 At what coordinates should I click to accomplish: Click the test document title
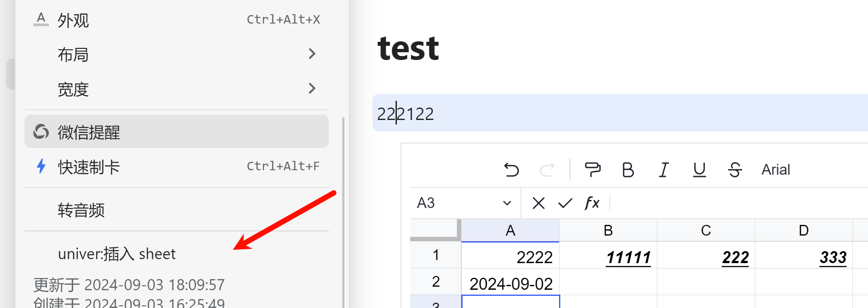tap(408, 48)
